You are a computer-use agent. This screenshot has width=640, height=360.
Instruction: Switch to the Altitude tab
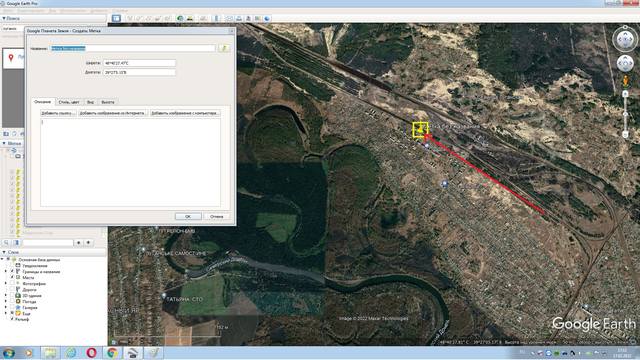pos(108,102)
